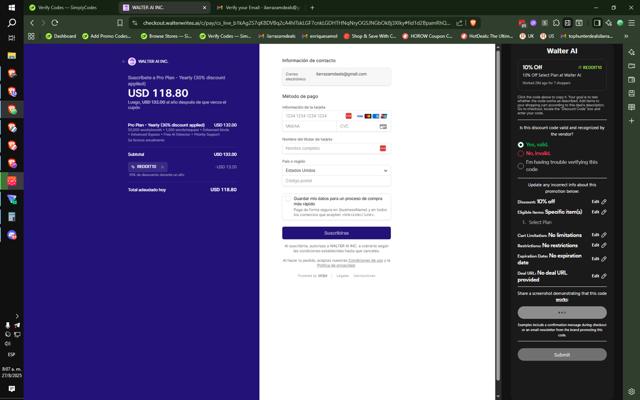Switch to the Verify Codes — SimplyCodes tab
The height and width of the screenshot is (400, 640).
(x=71, y=7)
